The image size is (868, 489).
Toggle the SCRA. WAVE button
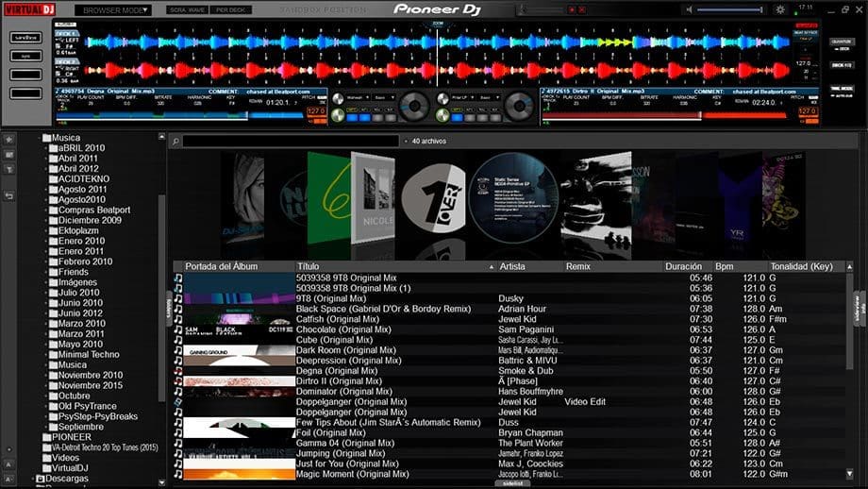coord(187,10)
